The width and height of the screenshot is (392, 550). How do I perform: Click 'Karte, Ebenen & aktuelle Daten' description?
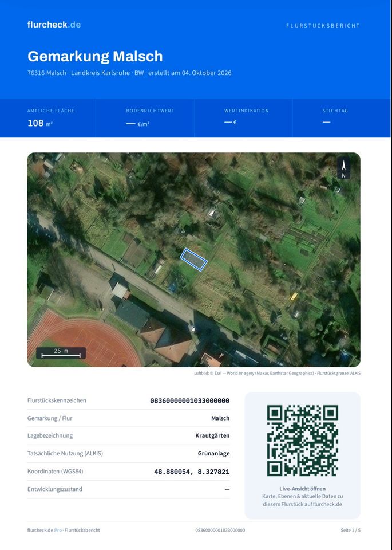coord(303,500)
